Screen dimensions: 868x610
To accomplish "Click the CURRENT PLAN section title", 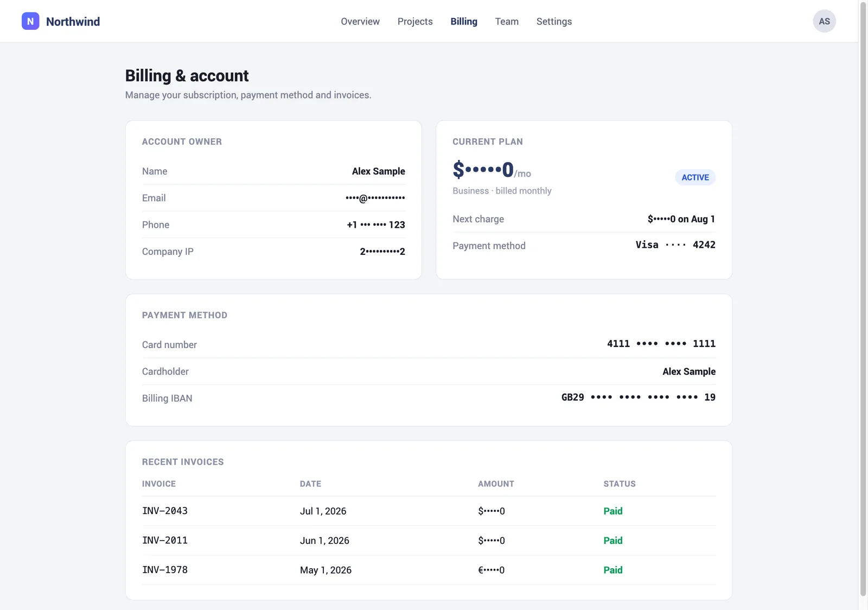I will click(488, 142).
